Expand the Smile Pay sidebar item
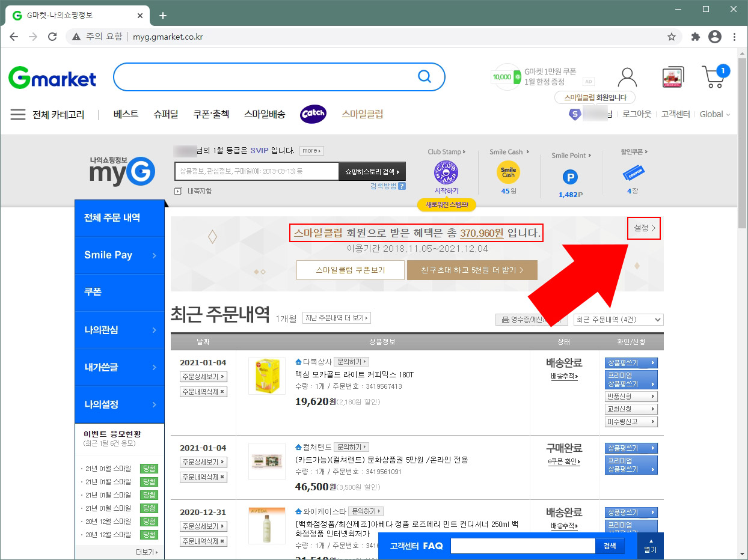 coord(119,255)
